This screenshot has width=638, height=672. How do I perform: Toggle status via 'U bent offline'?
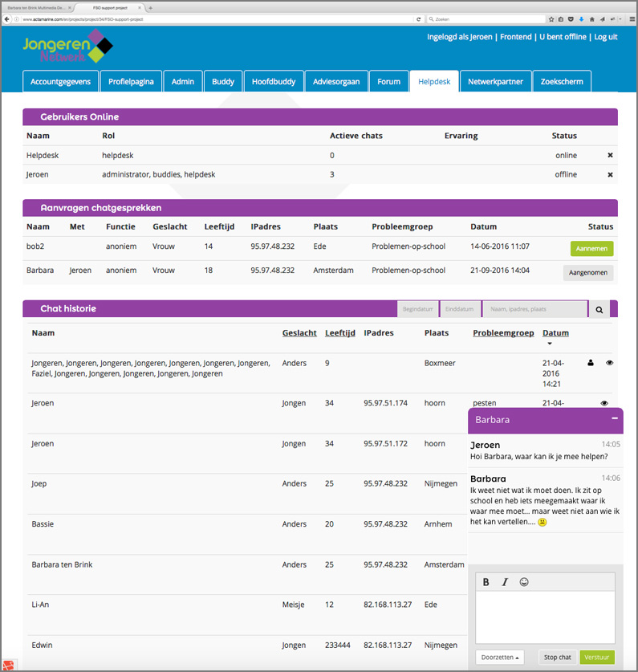562,37
